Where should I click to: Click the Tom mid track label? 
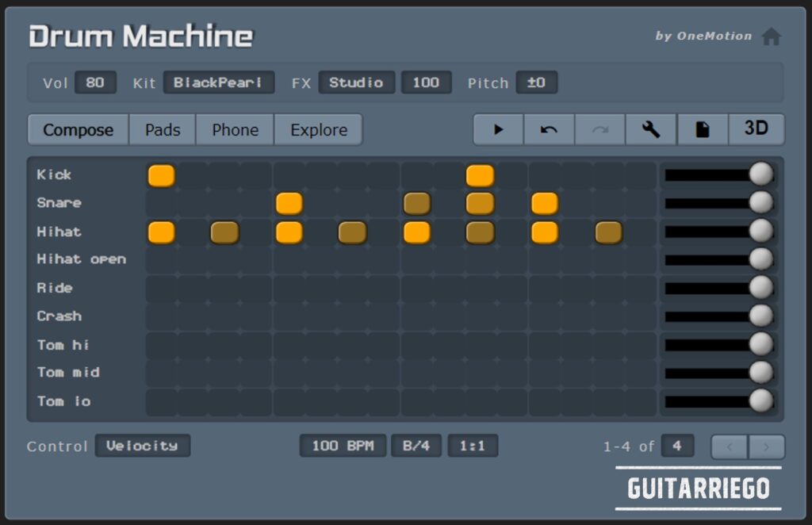click(x=68, y=372)
